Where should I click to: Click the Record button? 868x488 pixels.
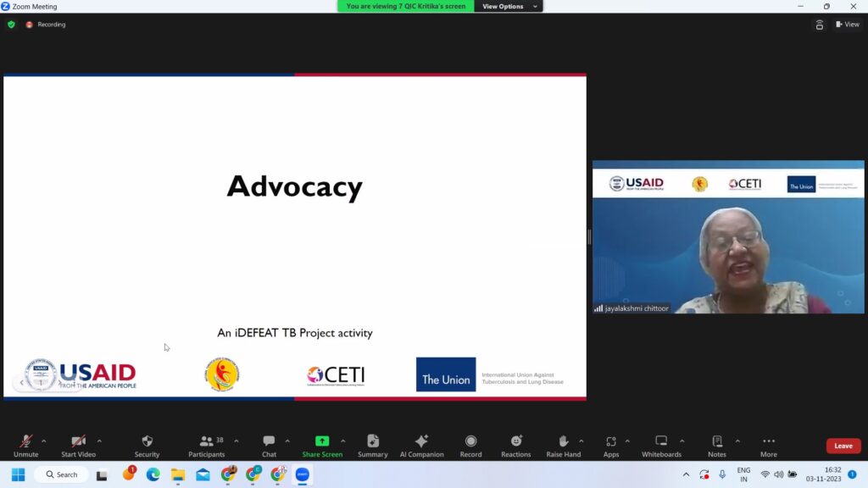point(470,445)
